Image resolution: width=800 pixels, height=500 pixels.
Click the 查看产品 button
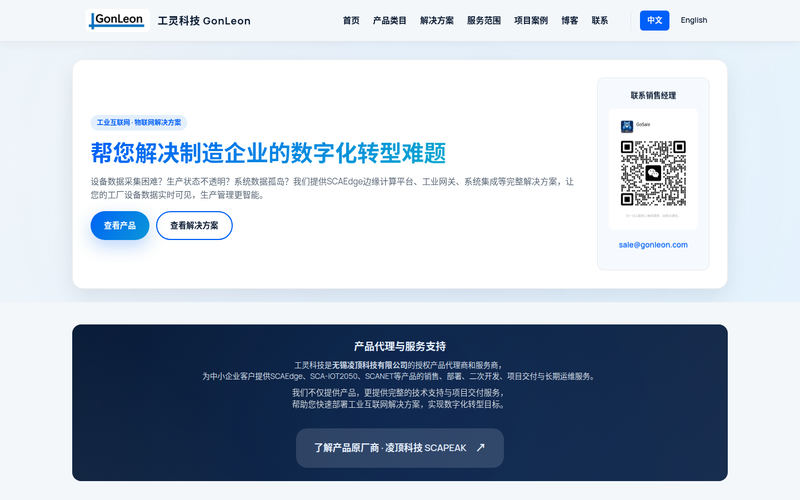point(120,226)
